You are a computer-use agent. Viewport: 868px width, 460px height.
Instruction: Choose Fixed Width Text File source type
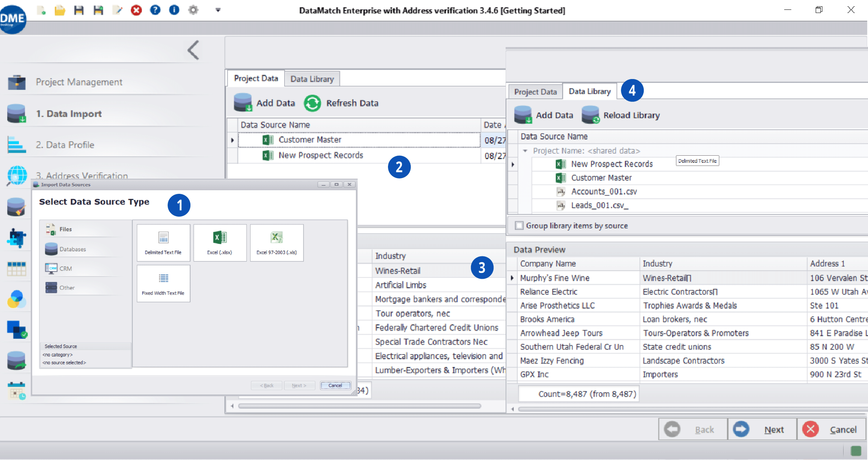click(163, 283)
